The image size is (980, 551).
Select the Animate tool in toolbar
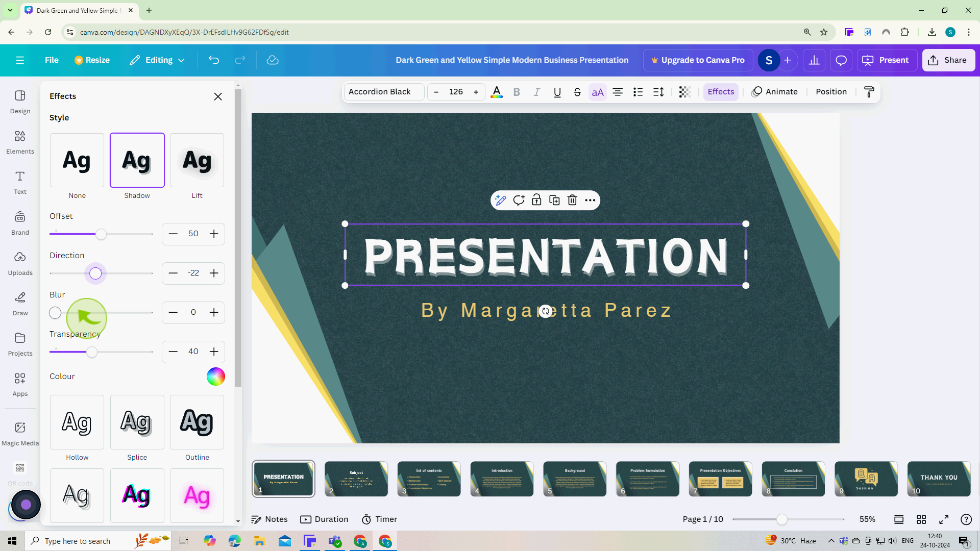[x=775, y=91]
